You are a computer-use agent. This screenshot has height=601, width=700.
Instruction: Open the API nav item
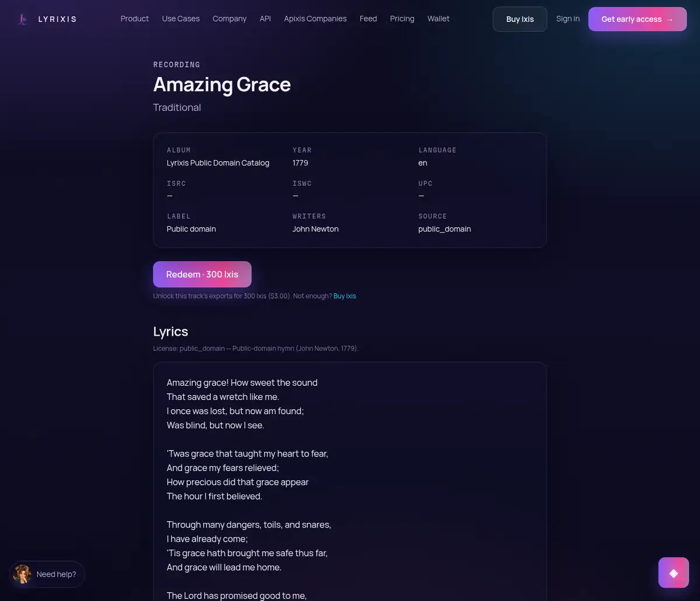(x=265, y=19)
